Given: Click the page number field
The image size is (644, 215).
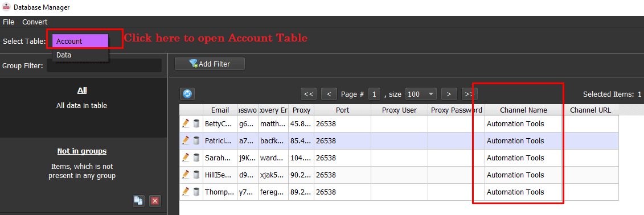Looking at the screenshot, I should click(x=374, y=94).
